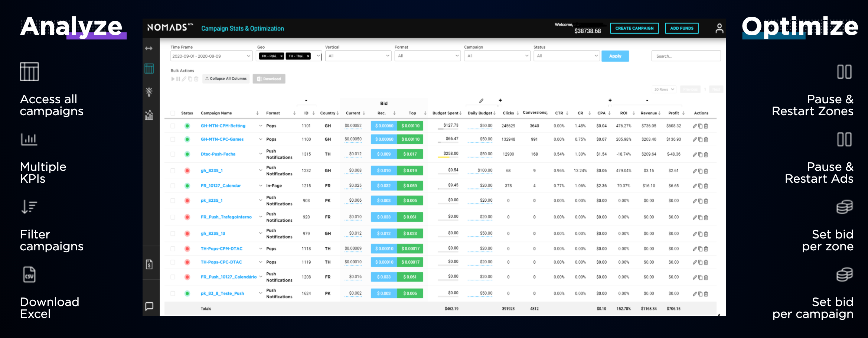Check the GH-MTN-CPC-Games row checkbox

(173, 139)
